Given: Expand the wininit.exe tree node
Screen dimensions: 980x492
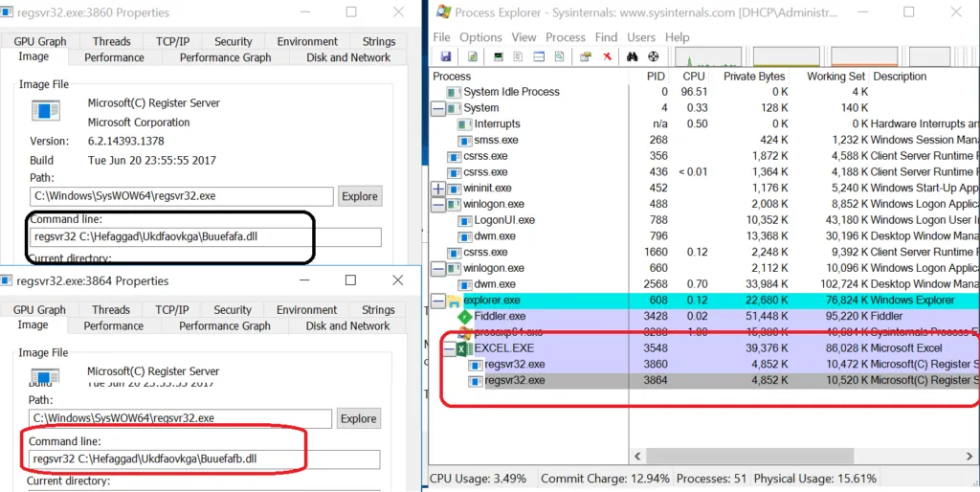Looking at the screenshot, I should [x=438, y=189].
